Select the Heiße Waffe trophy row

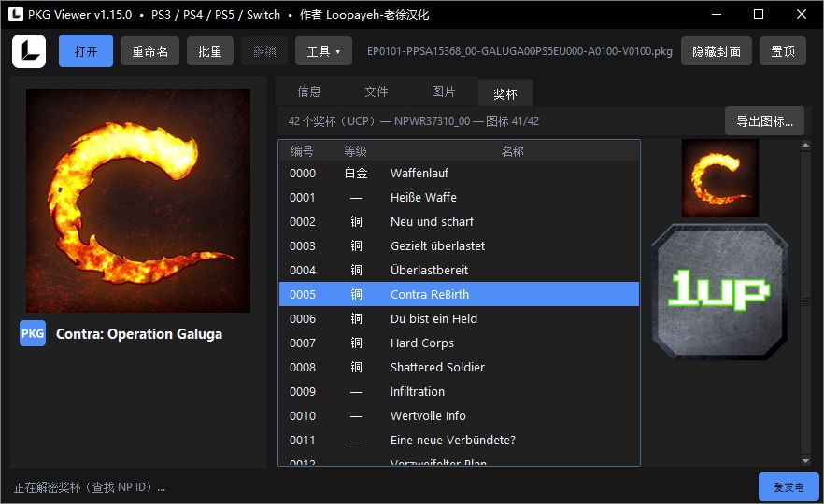click(x=459, y=198)
